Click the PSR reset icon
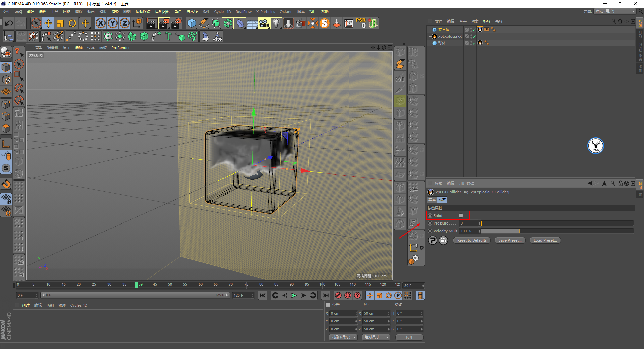 [x=361, y=23]
